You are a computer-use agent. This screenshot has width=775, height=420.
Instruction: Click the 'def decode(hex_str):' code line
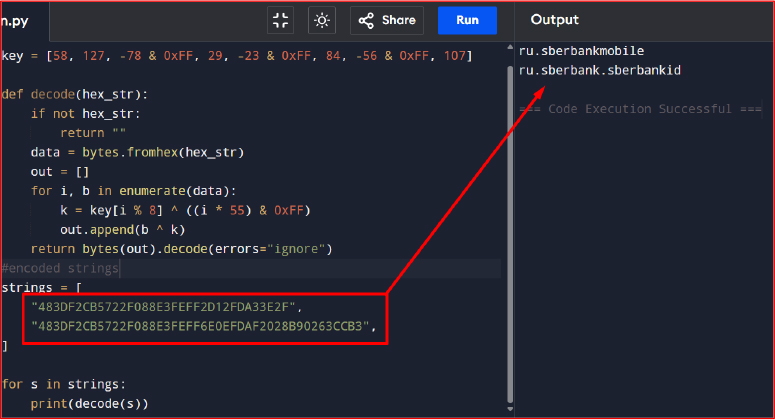[x=75, y=94]
